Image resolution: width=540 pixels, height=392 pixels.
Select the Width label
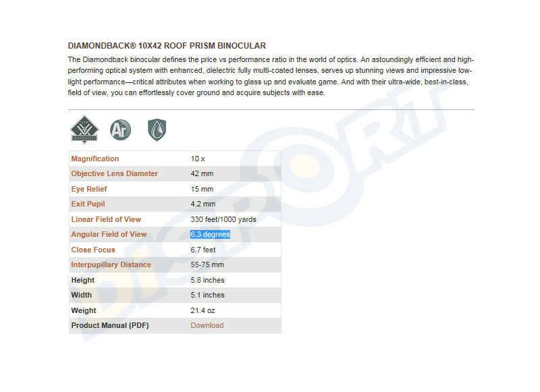[81, 295]
